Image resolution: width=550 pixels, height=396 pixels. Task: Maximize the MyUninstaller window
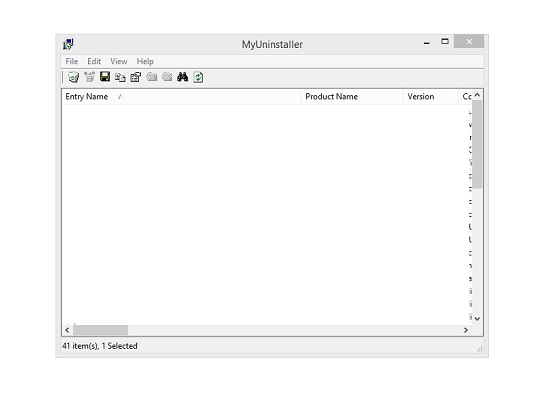click(445, 41)
